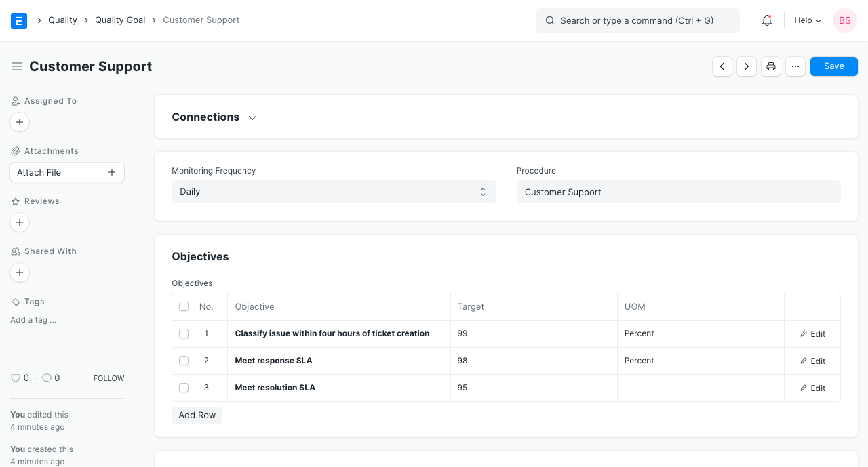
Task: Check the select-all checkbox in Objectives header
Action: coord(184,307)
